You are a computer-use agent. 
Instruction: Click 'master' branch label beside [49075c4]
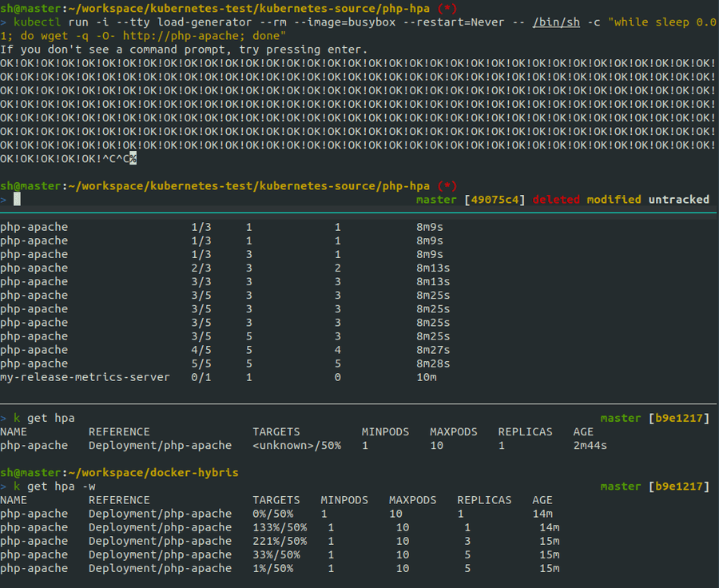point(436,200)
